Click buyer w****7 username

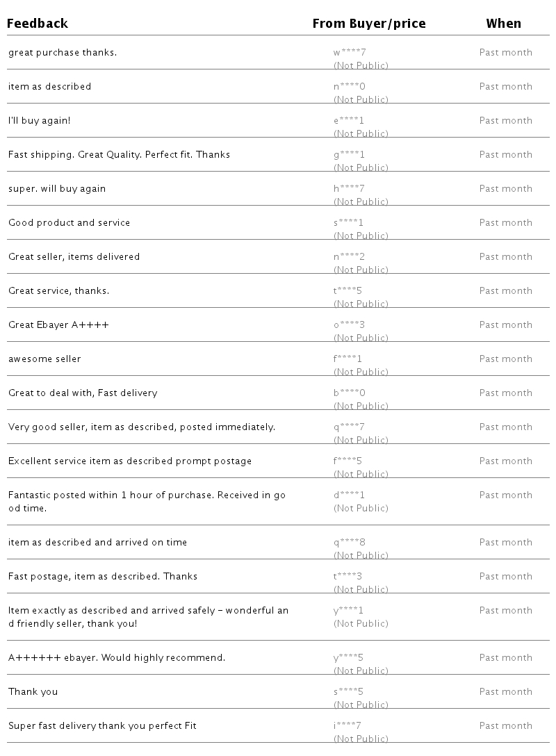pyautogui.click(x=350, y=52)
